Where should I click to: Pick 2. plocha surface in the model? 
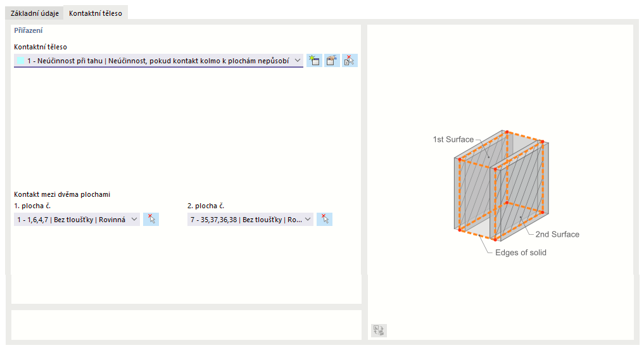[324, 220]
